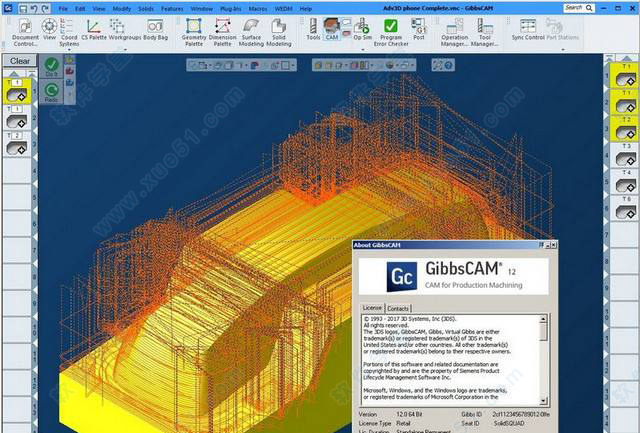The height and width of the screenshot is (433, 640).
Task: Click scroll-up arrow above left tile list
Action: tap(14, 74)
